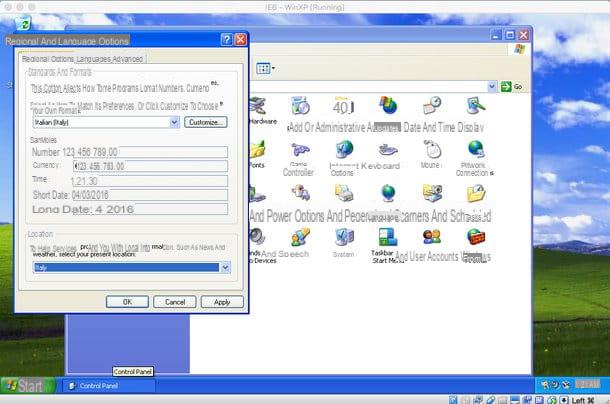The width and height of the screenshot is (610, 404).
Task: Open the Printers and Faxes icon
Action: point(344,193)
